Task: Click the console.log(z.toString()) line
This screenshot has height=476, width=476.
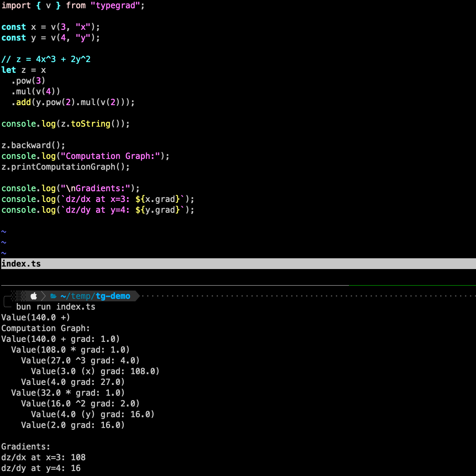Action: (65, 124)
